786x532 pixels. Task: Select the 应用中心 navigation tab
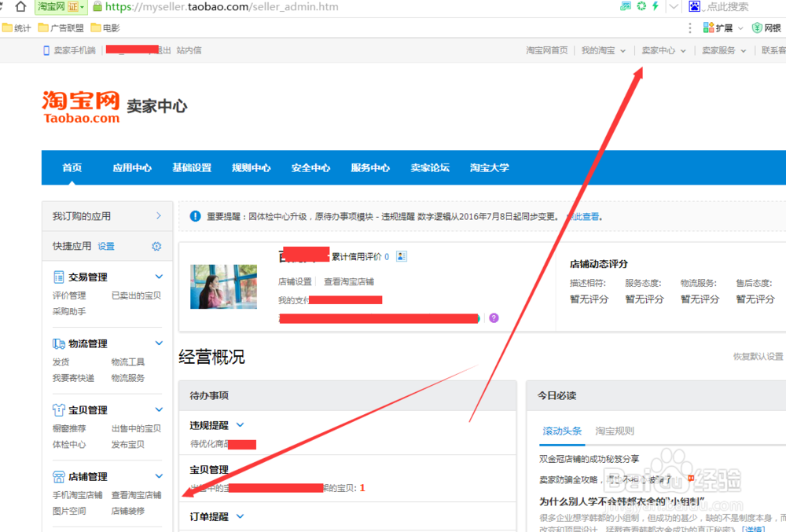pyautogui.click(x=132, y=168)
